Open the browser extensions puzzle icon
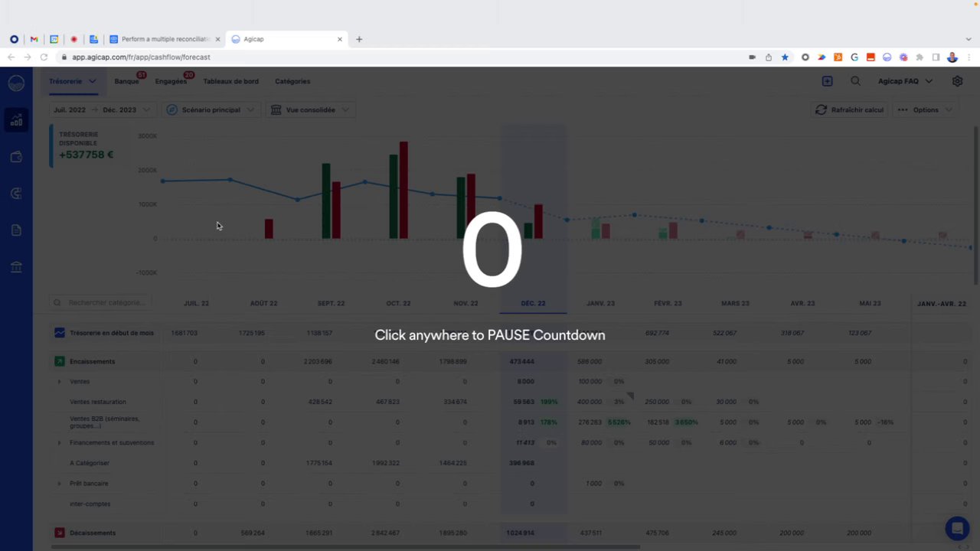 [920, 57]
